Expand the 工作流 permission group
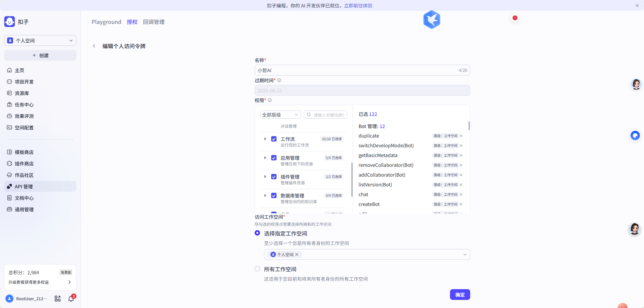 point(265,139)
